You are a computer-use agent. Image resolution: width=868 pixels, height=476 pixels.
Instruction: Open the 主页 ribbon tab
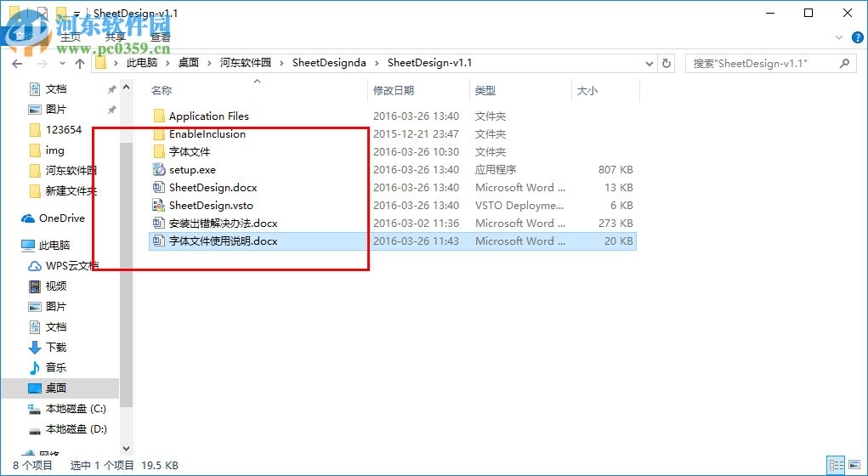[x=71, y=37]
